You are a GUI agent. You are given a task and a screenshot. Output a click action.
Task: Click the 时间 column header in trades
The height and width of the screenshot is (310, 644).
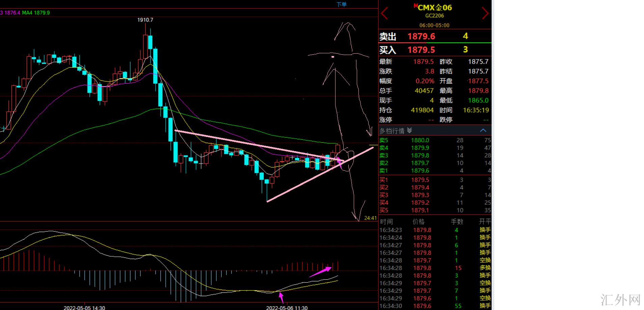(386, 222)
